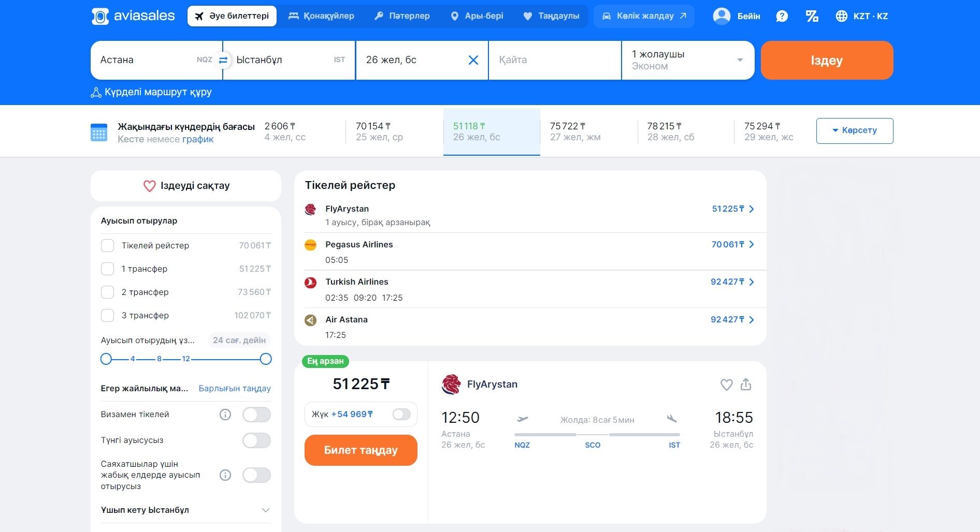Image resolution: width=980 pixels, height=532 pixels.
Task: Click the график link
Action: (x=197, y=139)
